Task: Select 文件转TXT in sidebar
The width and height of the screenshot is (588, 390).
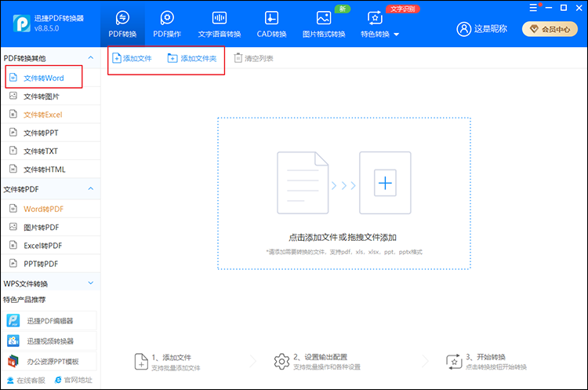Action: pos(51,151)
